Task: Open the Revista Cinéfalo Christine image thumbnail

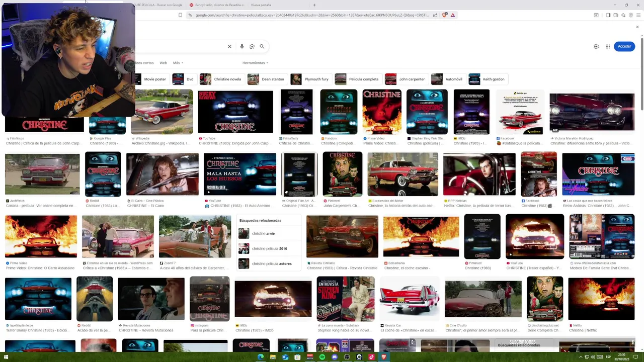Action: [342, 236]
